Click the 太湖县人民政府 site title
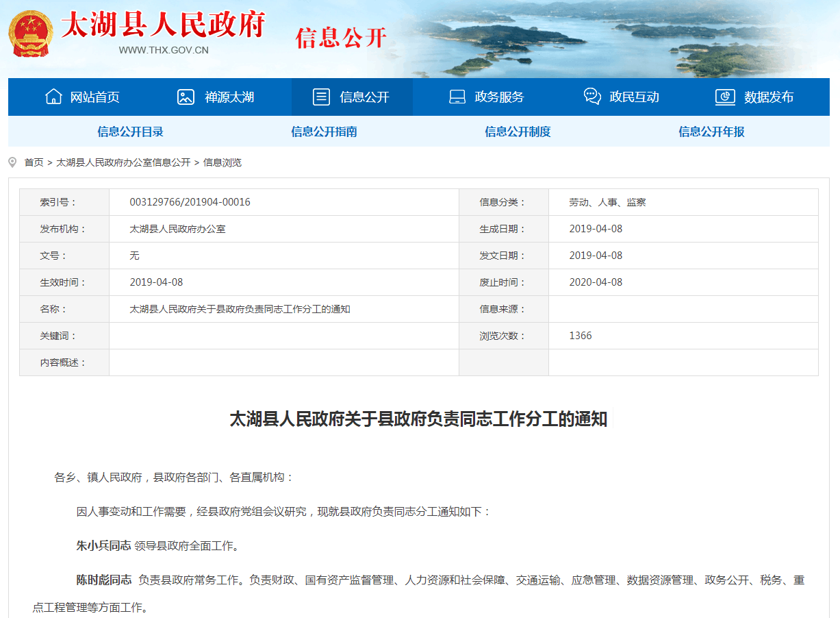840x618 pixels. pyautogui.click(x=163, y=26)
